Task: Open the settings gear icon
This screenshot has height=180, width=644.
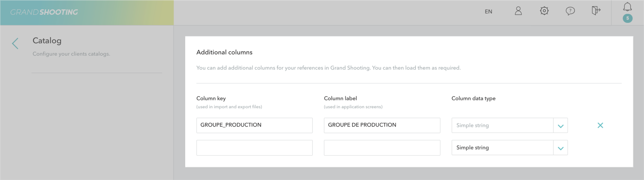Action: click(544, 11)
